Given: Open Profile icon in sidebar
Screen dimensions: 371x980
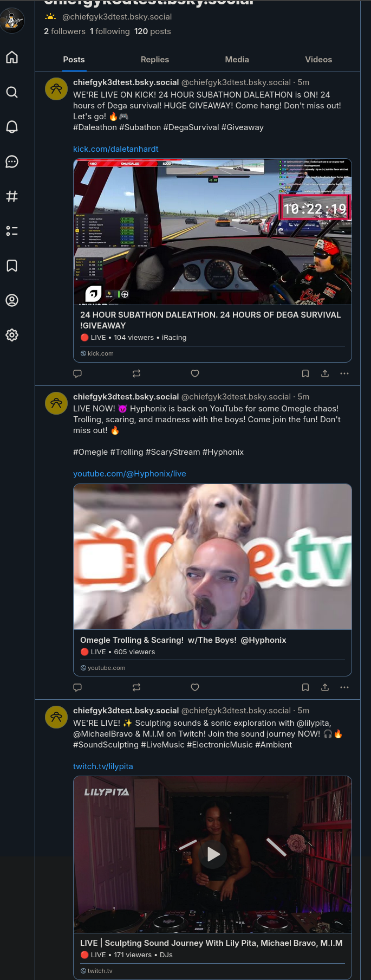Looking at the screenshot, I should coord(12,300).
